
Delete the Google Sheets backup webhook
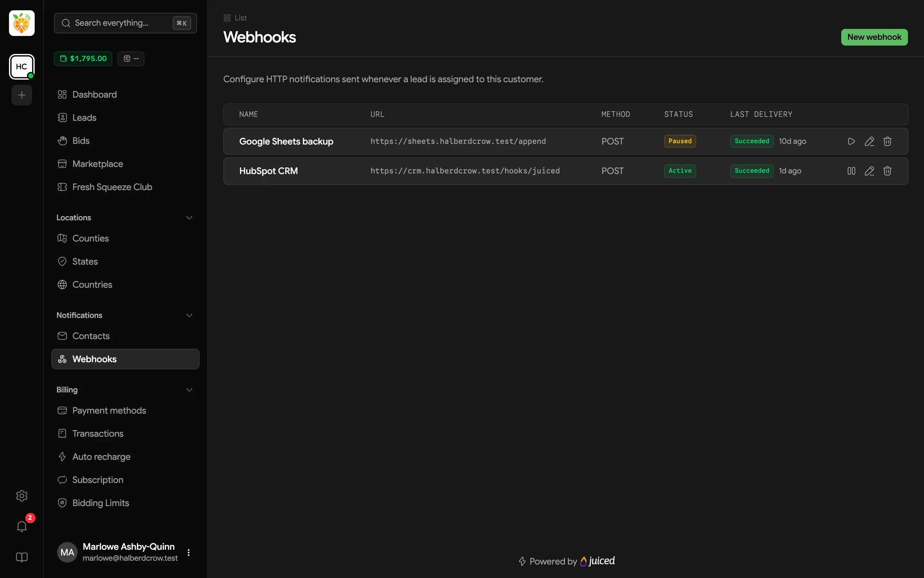tap(887, 141)
